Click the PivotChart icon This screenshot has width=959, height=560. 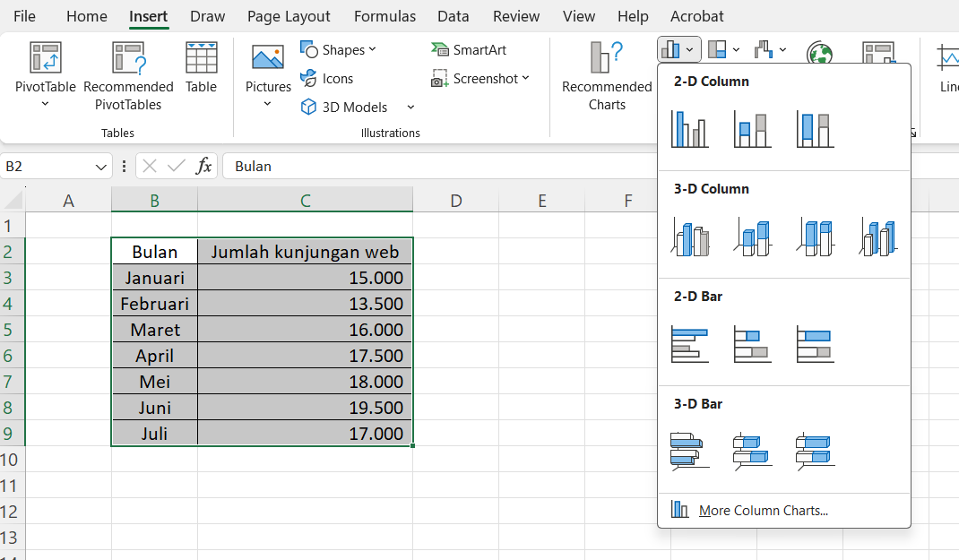coord(878,53)
